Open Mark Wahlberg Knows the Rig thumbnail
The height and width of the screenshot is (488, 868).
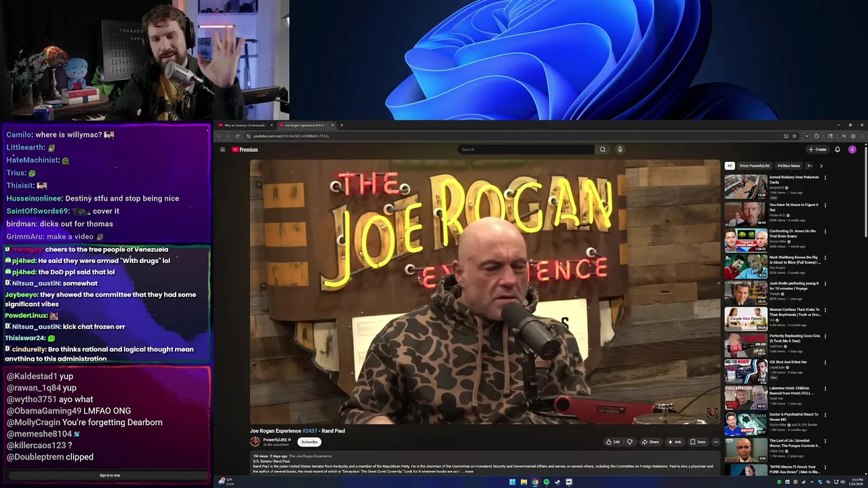click(x=746, y=266)
